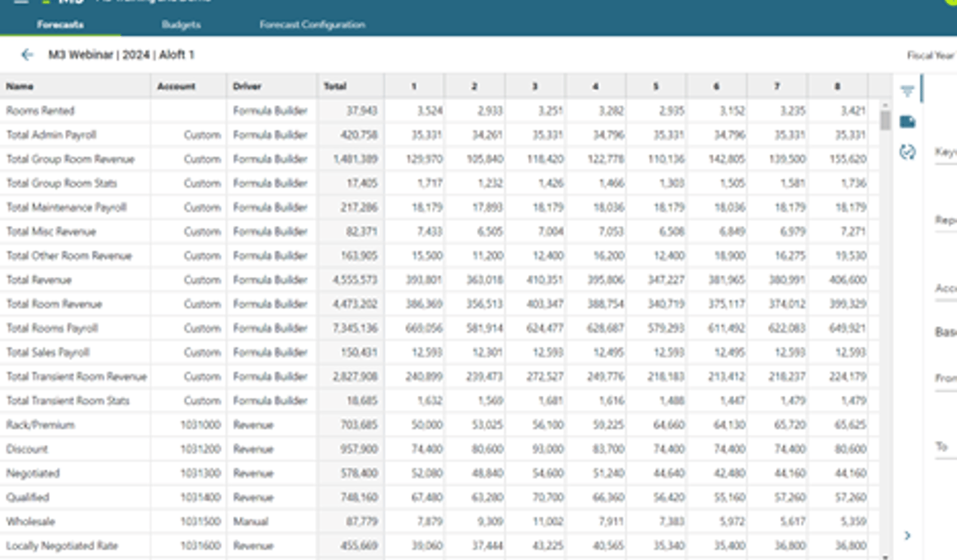957x560 pixels.
Task: Click the Rack/Premium row name
Action: click(x=40, y=425)
